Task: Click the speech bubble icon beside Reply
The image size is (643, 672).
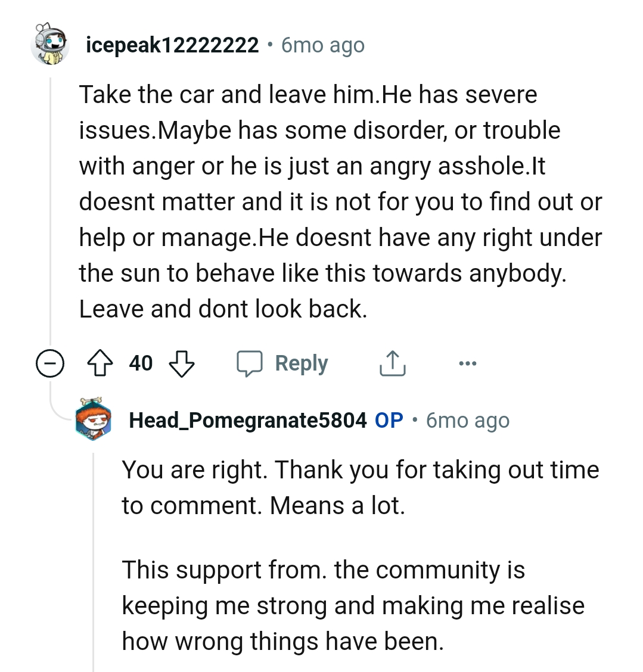Action: click(x=250, y=363)
